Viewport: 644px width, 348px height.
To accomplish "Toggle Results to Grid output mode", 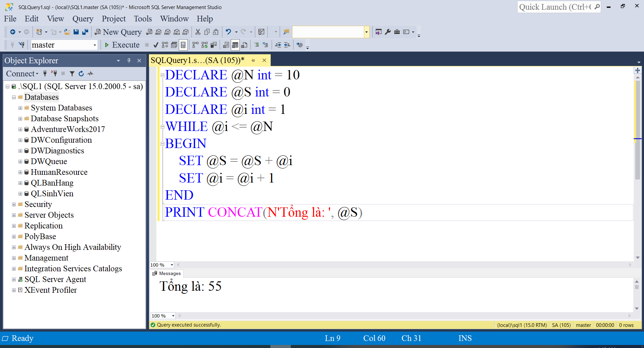I will click(235, 45).
